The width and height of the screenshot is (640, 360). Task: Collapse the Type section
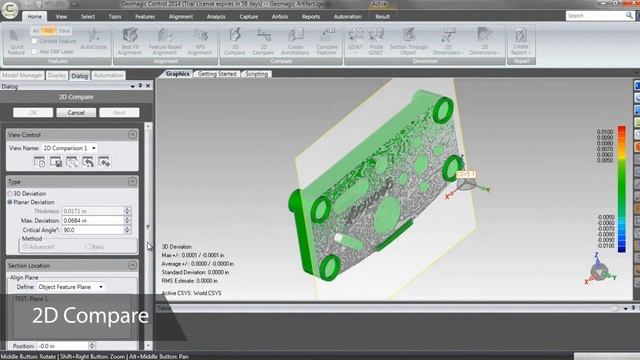(x=132, y=182)
